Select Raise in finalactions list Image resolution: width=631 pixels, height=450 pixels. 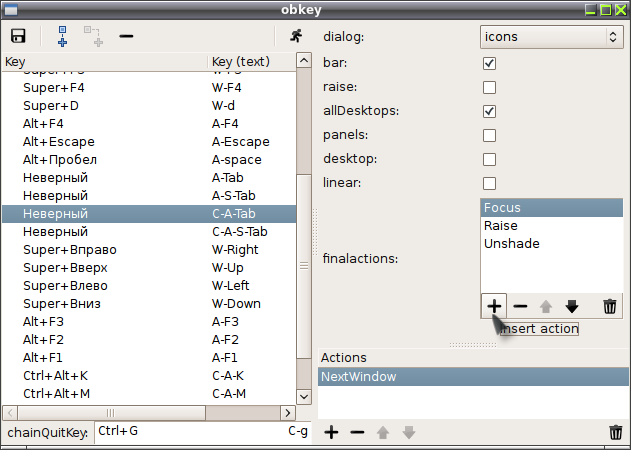[551, 225]
